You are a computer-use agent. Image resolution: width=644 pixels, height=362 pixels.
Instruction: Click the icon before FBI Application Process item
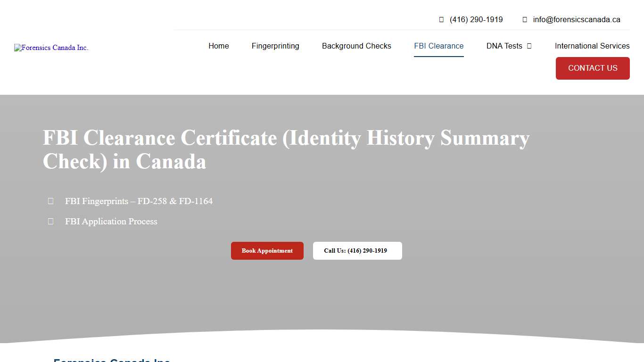coord(50,221)
